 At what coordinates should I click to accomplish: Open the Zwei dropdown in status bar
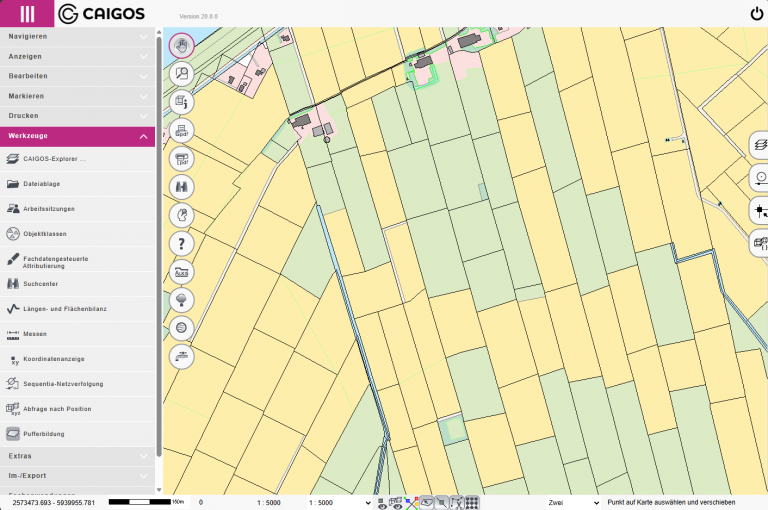574,503
